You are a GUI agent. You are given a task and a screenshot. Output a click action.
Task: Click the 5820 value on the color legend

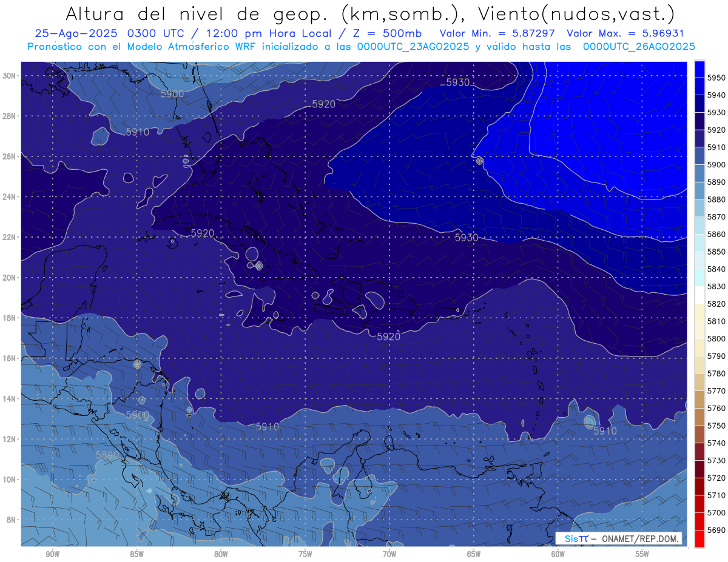click(716, 304)
